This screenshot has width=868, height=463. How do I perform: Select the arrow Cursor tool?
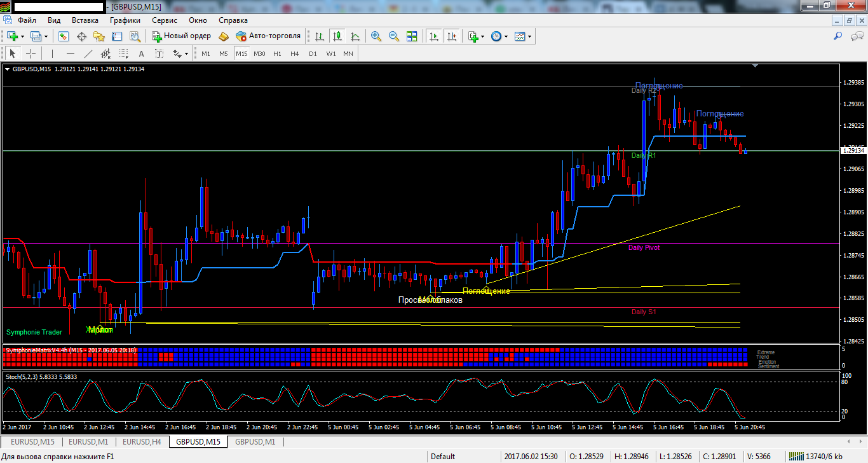click(x=13, y=53)
